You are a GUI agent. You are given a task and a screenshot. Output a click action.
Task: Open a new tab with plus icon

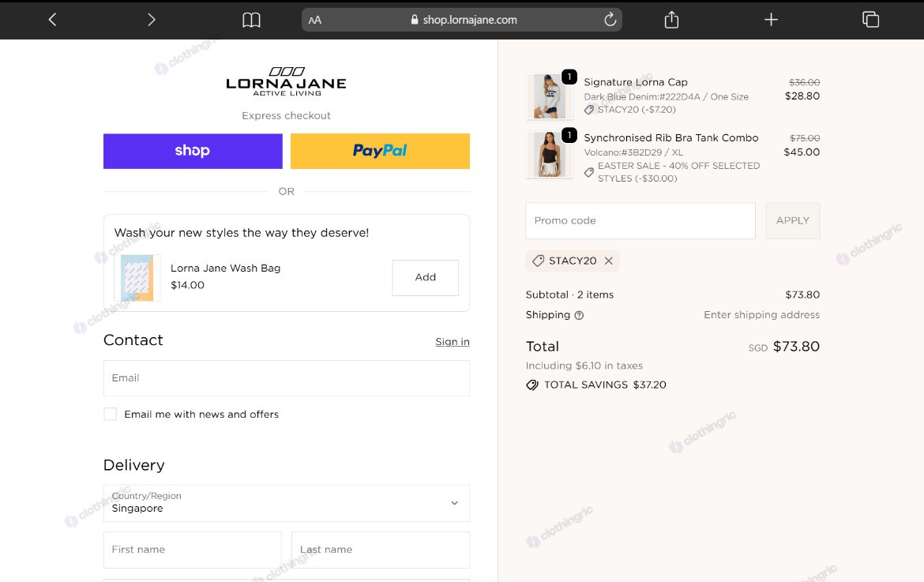[771, 20]
